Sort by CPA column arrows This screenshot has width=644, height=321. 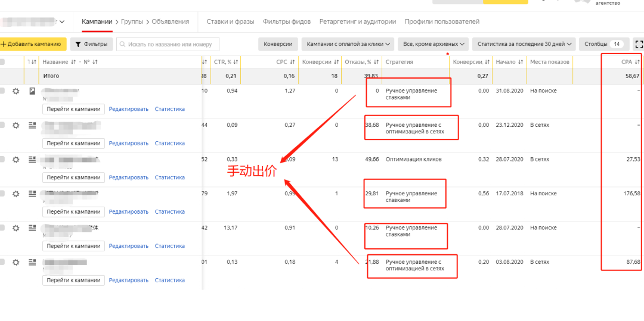pyautogui.click(x=637, y=62)
